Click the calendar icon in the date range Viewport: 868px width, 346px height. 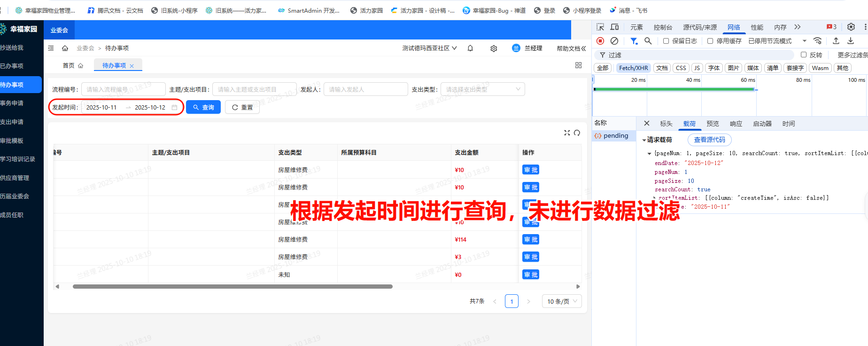point(174,107)
